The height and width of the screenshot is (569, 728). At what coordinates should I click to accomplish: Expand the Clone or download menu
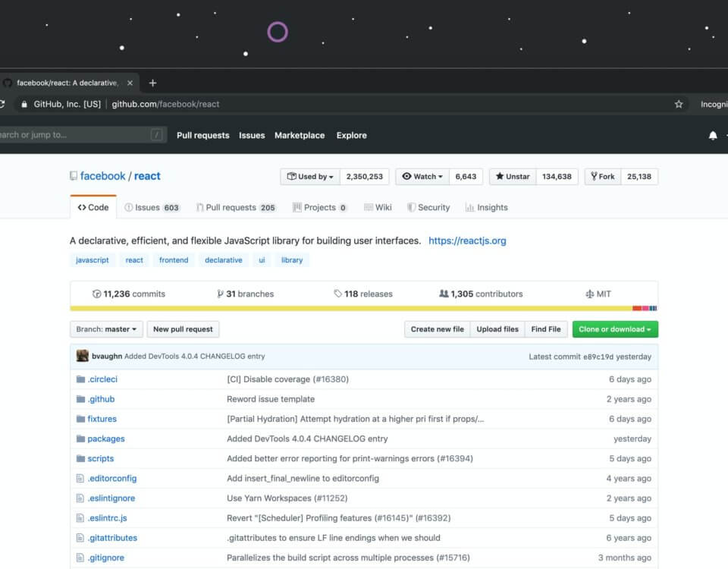point(615,329)
